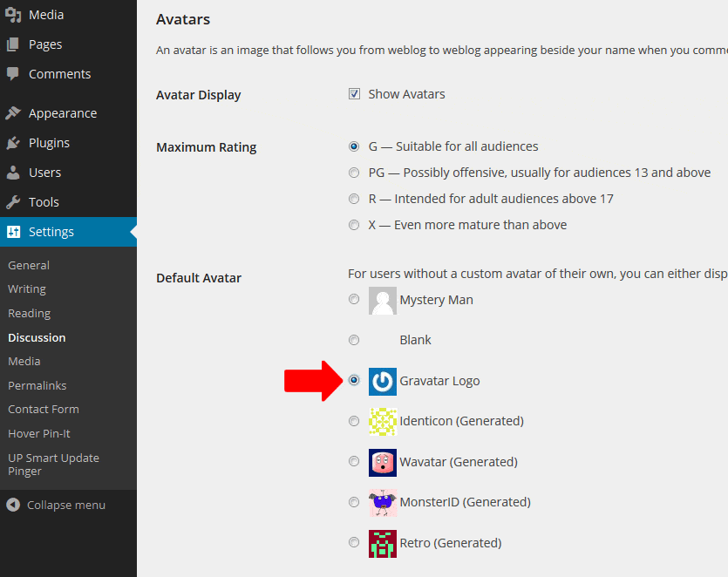Click the Pages icon in admin menu
This screenshot has height=577, width=728.
click(13, 44)
